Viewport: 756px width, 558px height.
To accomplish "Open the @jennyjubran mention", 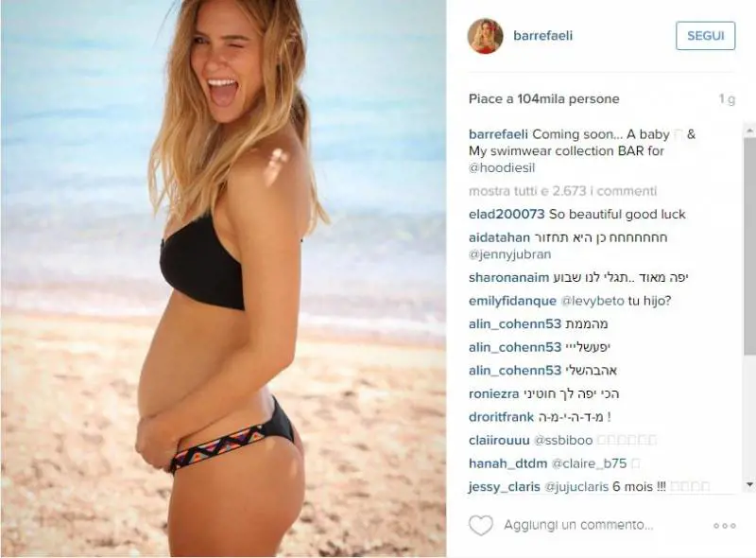I will point(509,254).
